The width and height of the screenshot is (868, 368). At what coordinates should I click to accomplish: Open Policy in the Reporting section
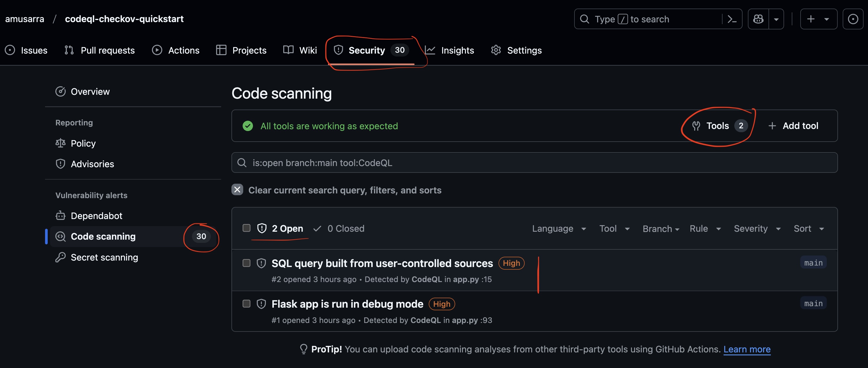(133, 143)
